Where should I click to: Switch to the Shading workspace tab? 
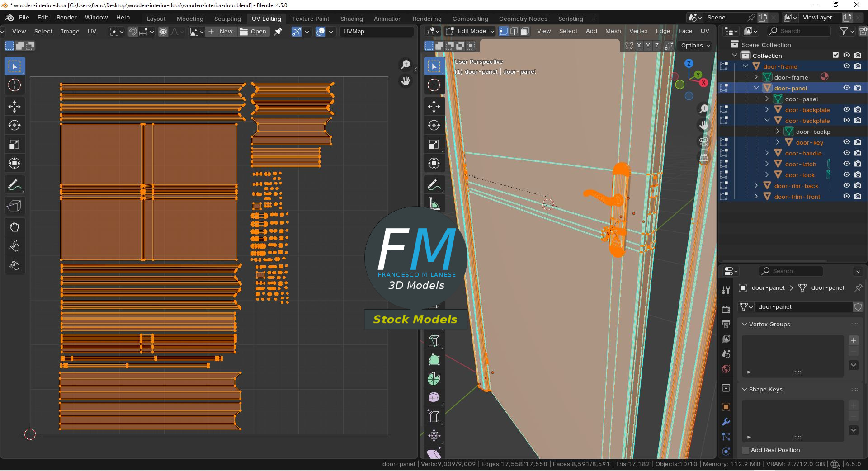point(351,19)
